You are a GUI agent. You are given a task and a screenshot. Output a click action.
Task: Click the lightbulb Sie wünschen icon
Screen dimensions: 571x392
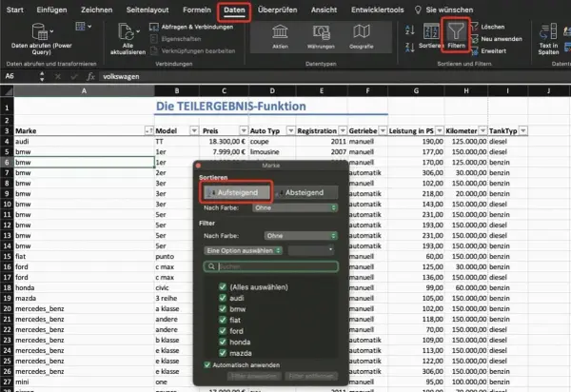[x=418, y=10]
